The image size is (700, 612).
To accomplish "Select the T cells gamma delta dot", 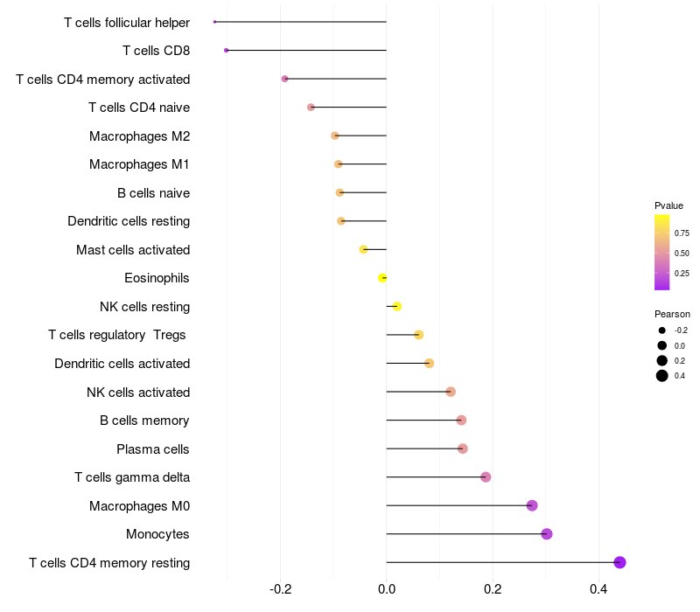I will pos(486,477).
